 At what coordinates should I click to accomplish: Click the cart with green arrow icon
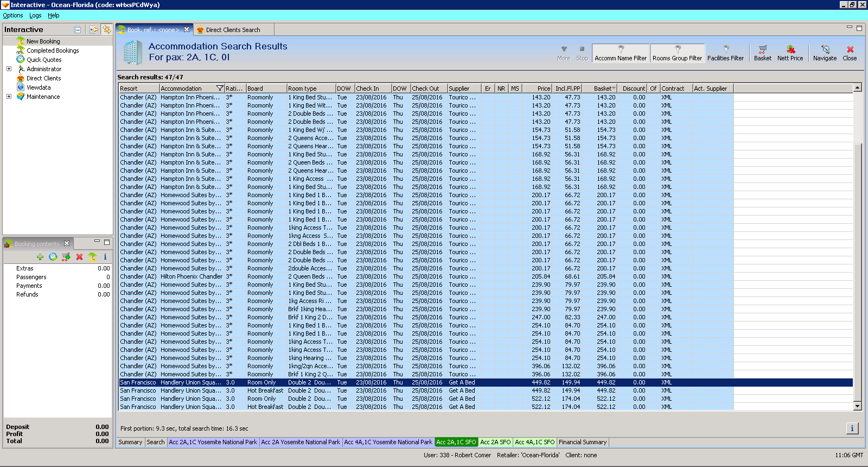66,257
